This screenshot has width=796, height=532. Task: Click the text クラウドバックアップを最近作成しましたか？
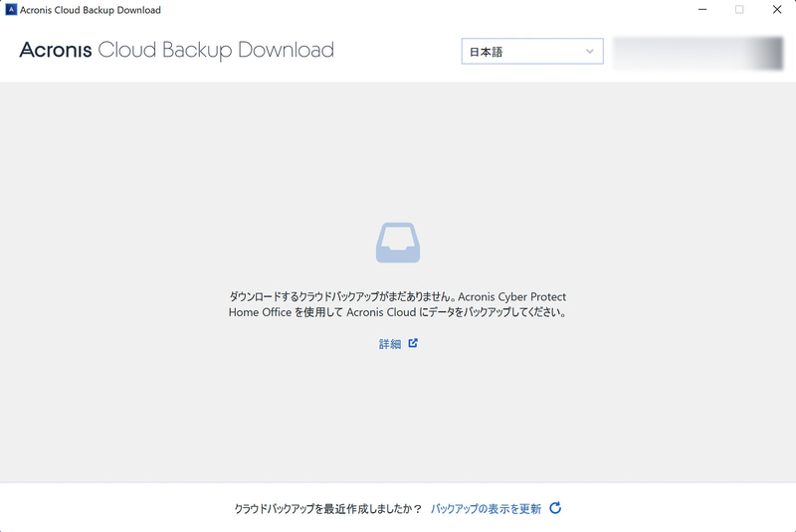328,509
